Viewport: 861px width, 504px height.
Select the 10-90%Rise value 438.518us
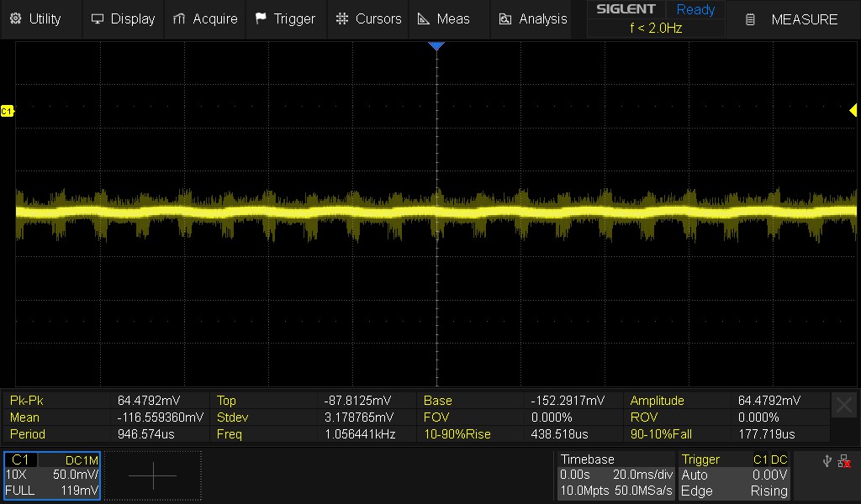click(559, 434)
